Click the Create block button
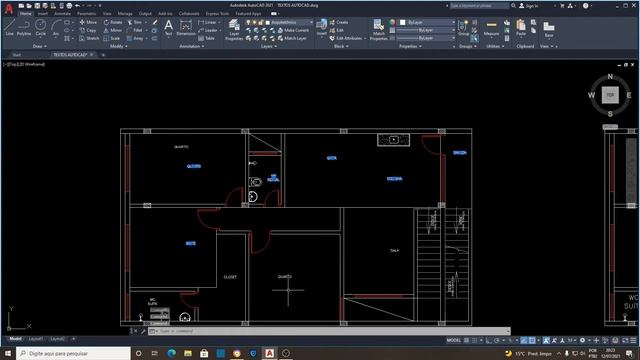Viewport: 640px width, 360px height. [338, 22]
